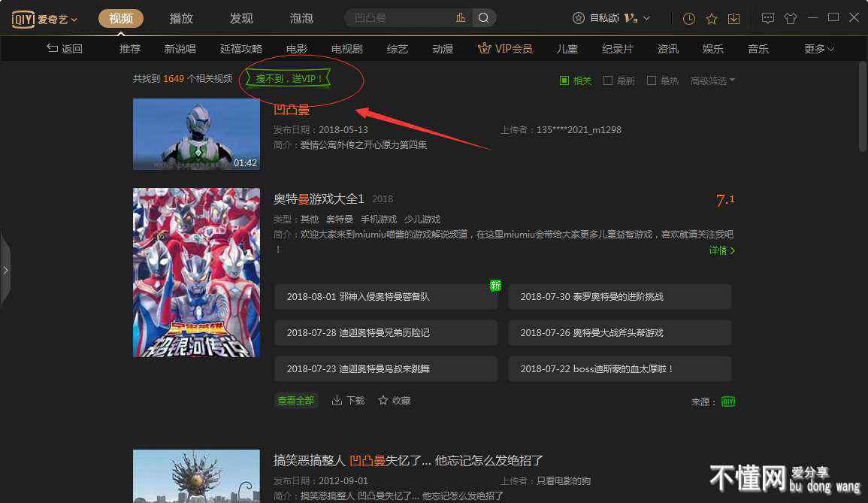Switch to the 播放 tab
868x503 pixels.
tap(181, 18)
